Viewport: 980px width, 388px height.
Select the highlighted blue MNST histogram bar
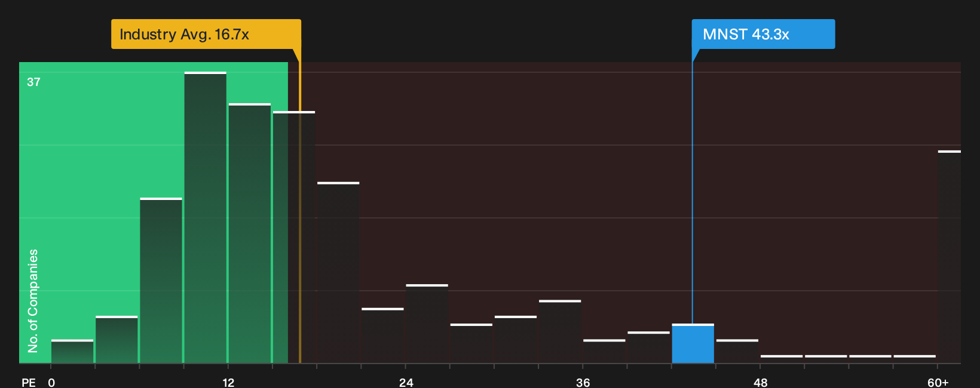693,344
